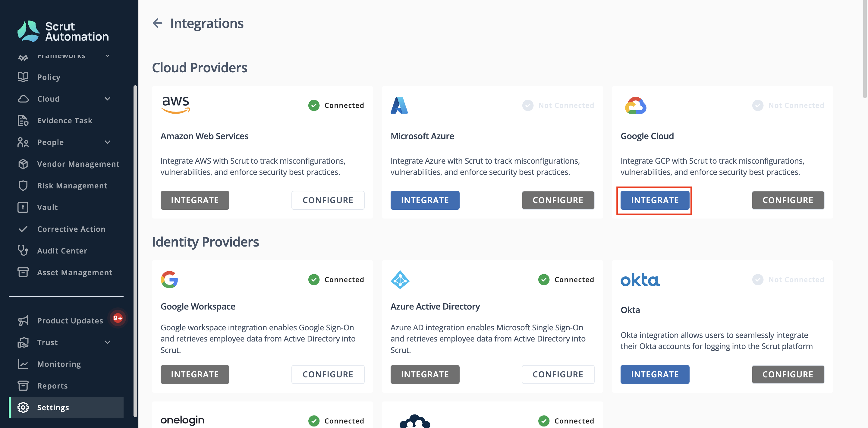Open Evidence Task in sidebar

(66, 120)
